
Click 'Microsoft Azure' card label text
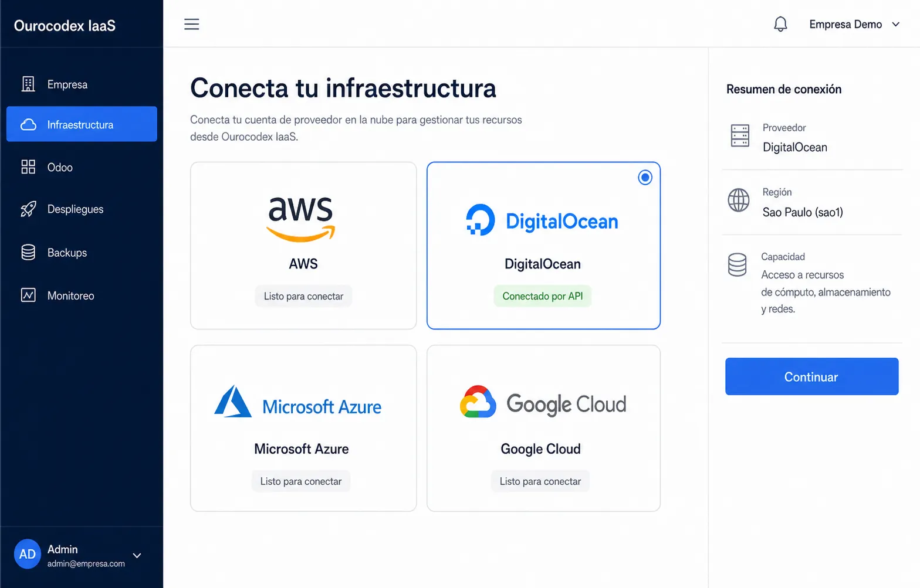click(302, 449)
